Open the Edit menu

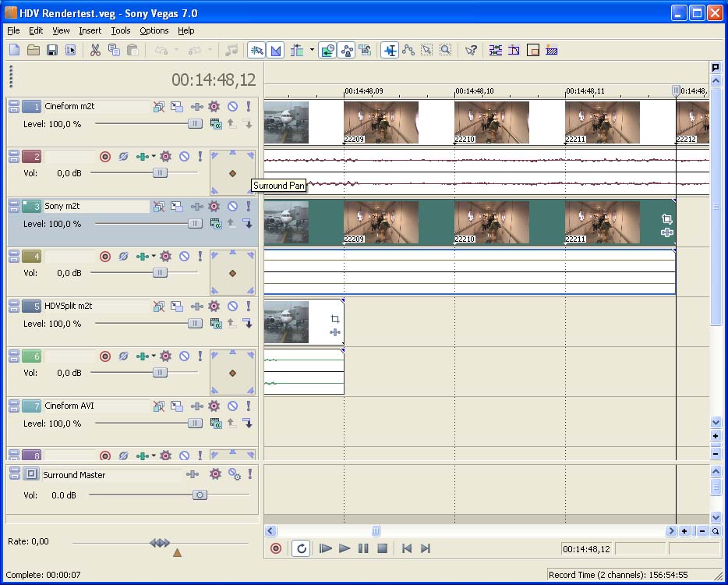click(x=36, y=30)
